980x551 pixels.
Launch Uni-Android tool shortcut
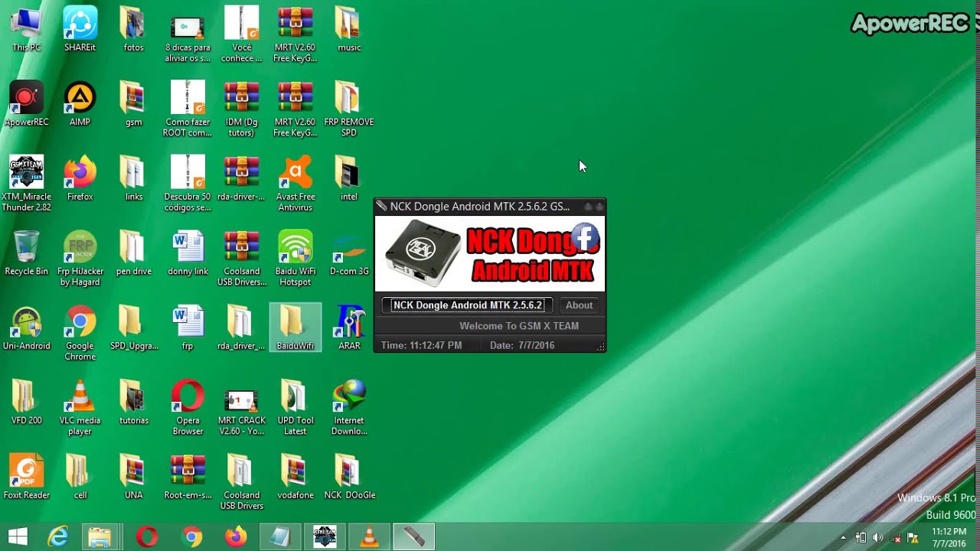pyautogui.click(x=26, y=328)
